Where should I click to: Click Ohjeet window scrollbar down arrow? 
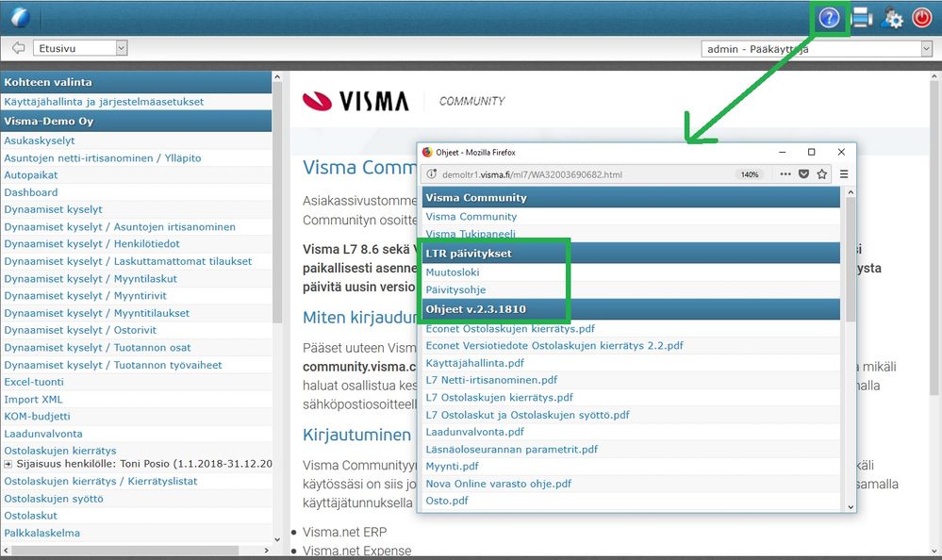click(x=851, y=506)
